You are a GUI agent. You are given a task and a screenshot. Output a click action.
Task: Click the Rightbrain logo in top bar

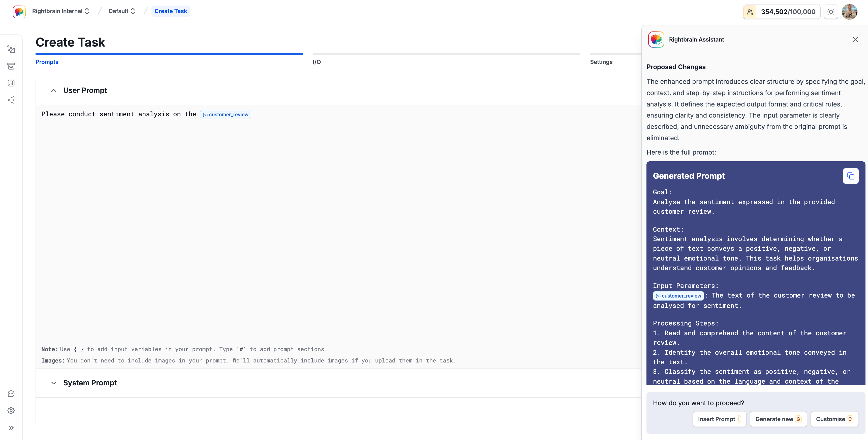[19, 11]
